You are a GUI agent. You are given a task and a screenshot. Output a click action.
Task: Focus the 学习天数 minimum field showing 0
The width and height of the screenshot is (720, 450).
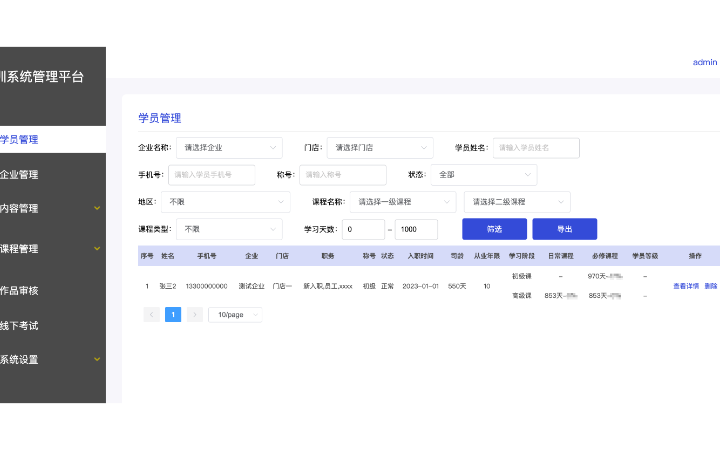pyautogui.click(x=363, y=229)
